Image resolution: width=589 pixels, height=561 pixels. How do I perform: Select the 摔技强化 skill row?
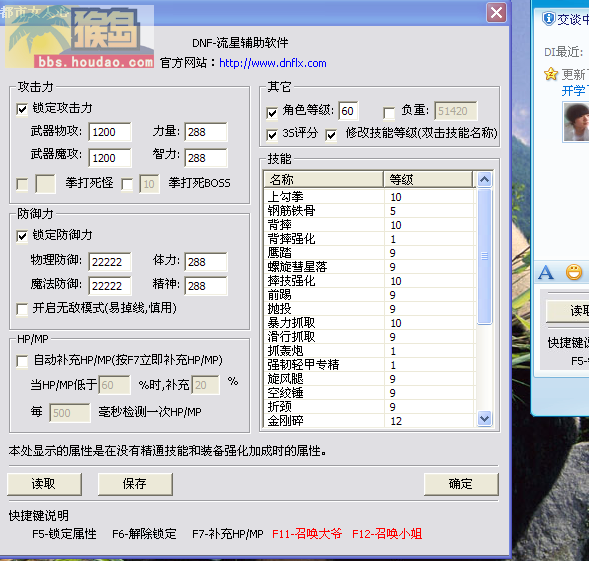[370, 281]
